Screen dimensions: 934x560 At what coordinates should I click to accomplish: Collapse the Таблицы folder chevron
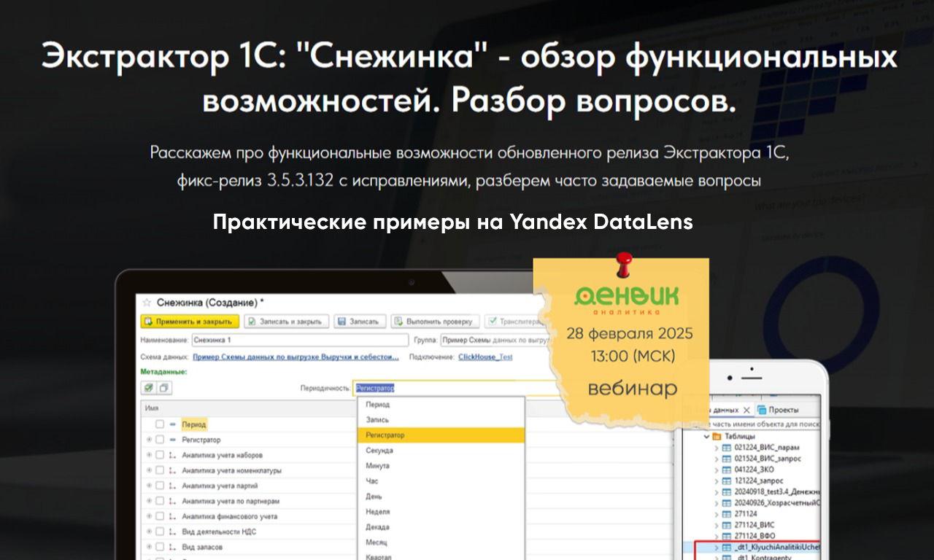706,436
